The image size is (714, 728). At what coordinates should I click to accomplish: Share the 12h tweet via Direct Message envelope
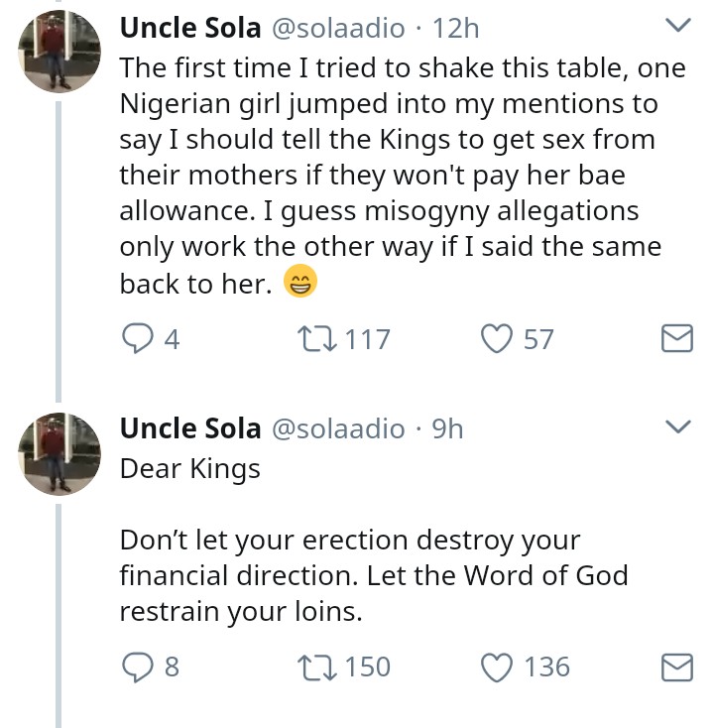click(x=675, y=340)
